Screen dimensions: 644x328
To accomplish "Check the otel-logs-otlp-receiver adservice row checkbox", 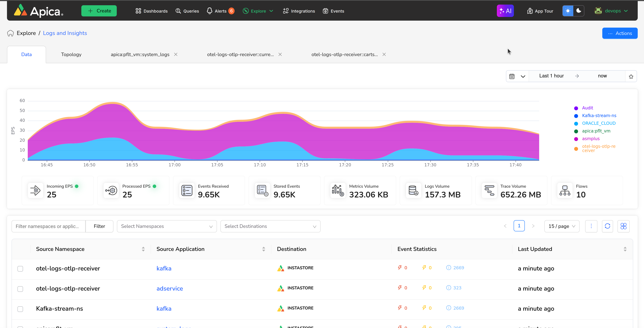I will pyautogui.click(x=20, y=289).
